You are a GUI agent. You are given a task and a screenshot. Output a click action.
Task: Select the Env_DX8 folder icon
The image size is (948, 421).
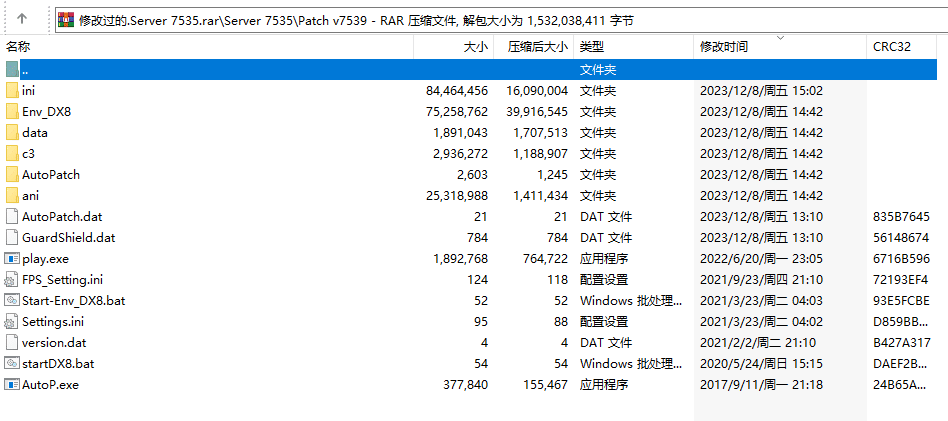point(12,112)
